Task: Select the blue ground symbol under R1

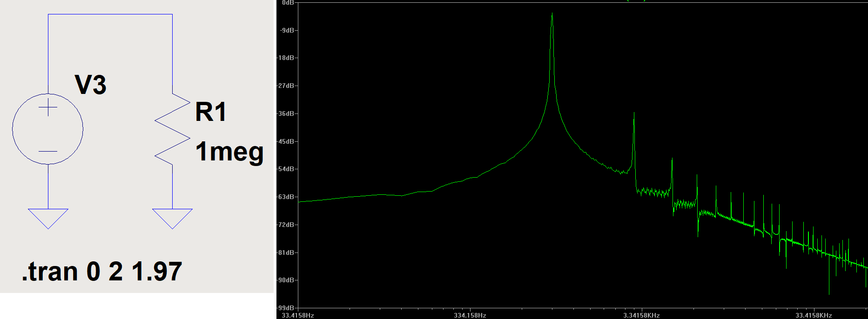Action: pos(172,218)
